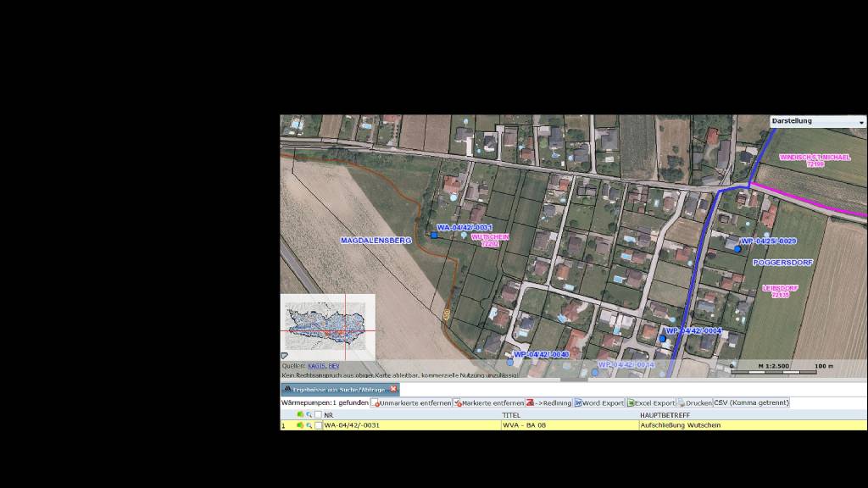Open the BEV source link
This screenshot has height=488, width=868.
pyautogui.click(x=334, y=366)
